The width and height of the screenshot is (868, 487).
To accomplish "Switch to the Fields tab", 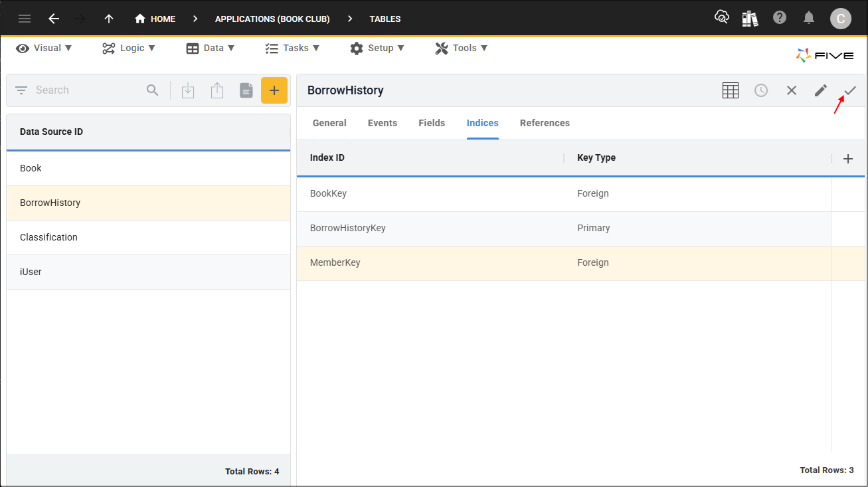I will [x=432, y=123].
